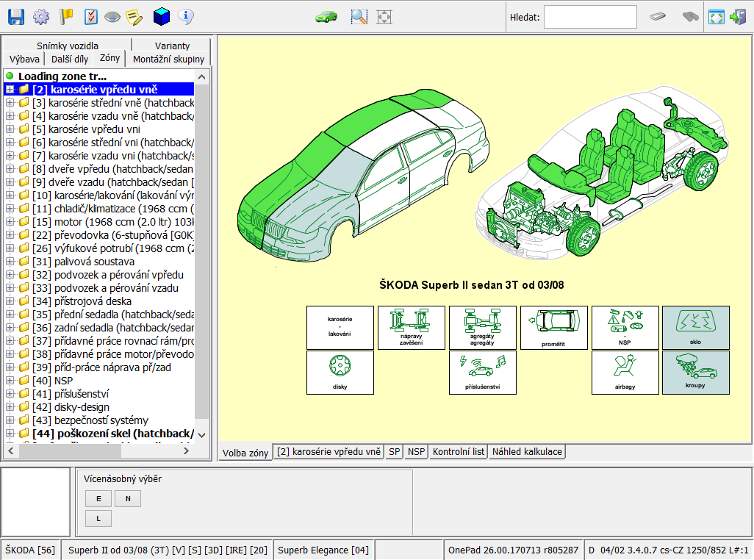754x560 pixels.
Task: Open settings with the gear icon
Action: point(41,17)
